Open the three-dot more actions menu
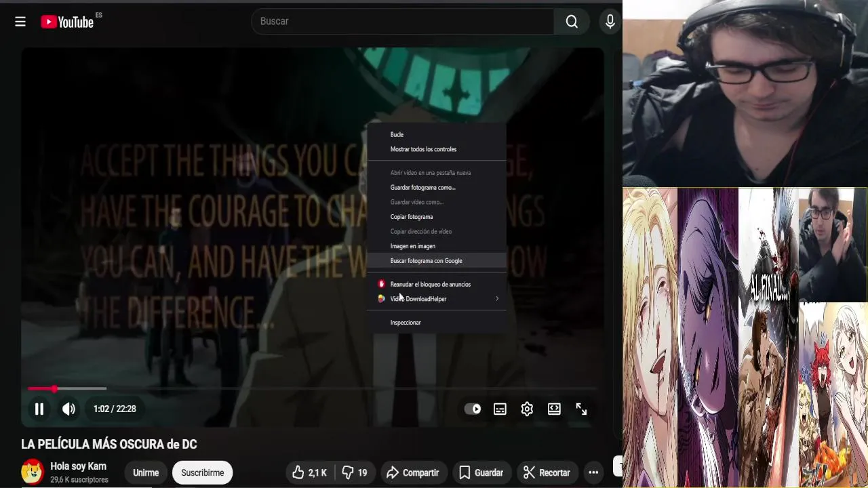Image resolution: width=868 pixels, height=488 pixels. 593,472
